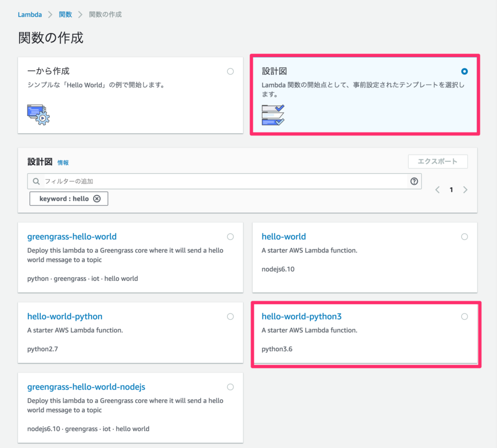Viewport: 497px width, 448px height.
Task: Click the search magnifier icon in filter bar
Action: 36,181
